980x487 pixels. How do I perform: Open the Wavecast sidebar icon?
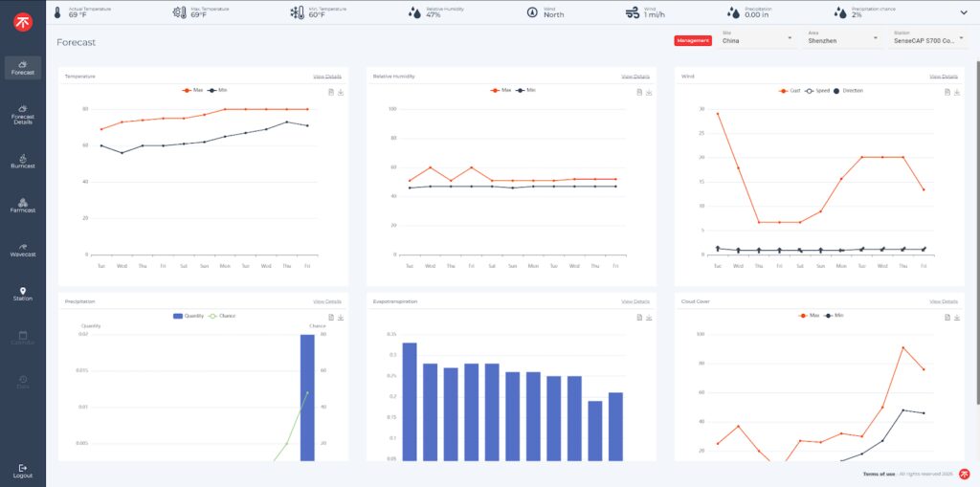click(23, 245)
